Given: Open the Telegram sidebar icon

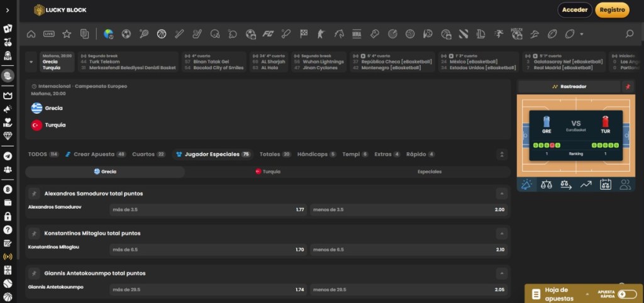Looking at the screenshot, I should tap(8, 156).
